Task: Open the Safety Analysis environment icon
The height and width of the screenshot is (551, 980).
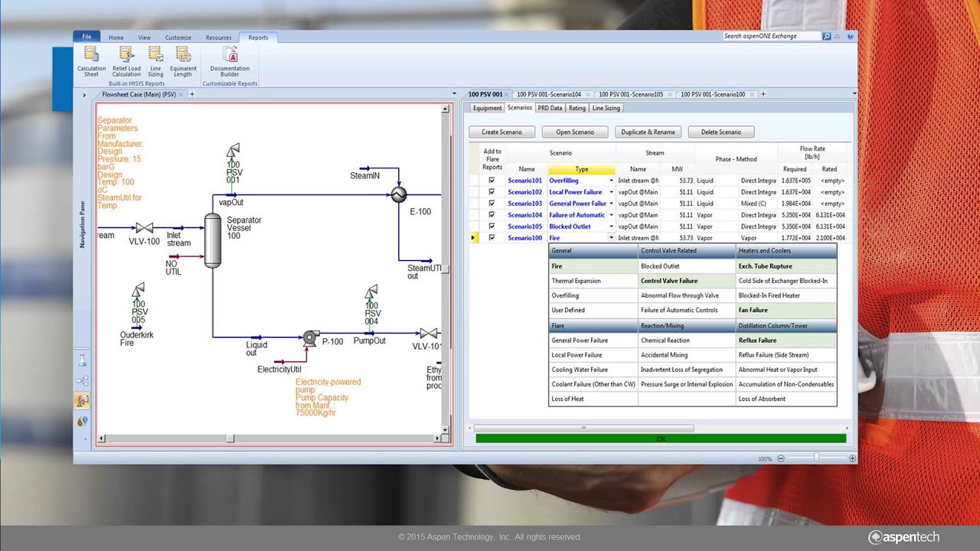Action: point(82,400)
